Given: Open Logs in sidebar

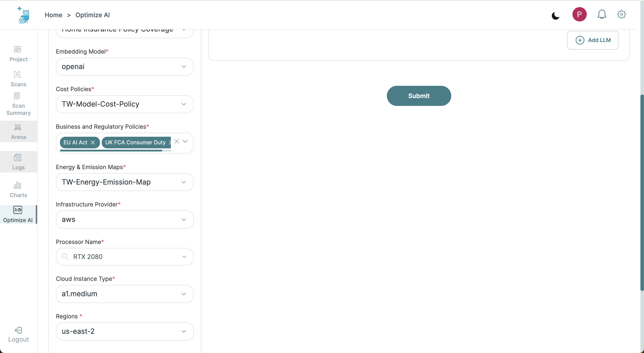Looking at the screenshot, I should coord(19,162).
